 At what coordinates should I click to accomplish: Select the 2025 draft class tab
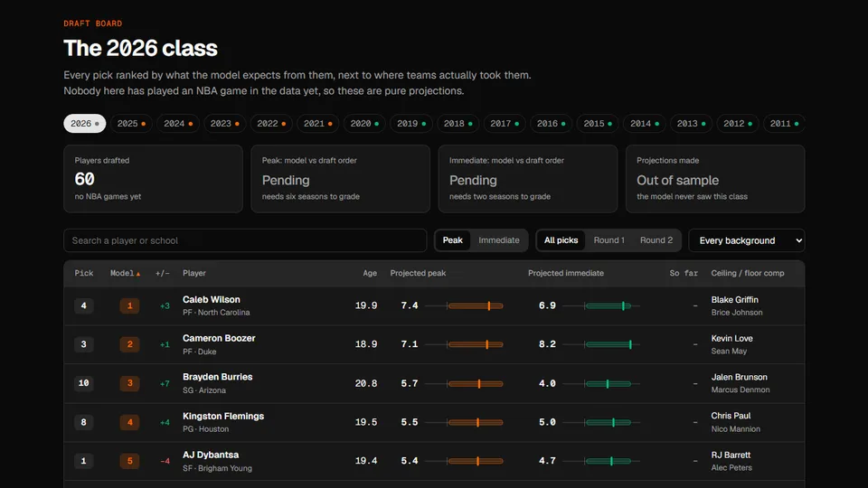(x=131, y=124)
